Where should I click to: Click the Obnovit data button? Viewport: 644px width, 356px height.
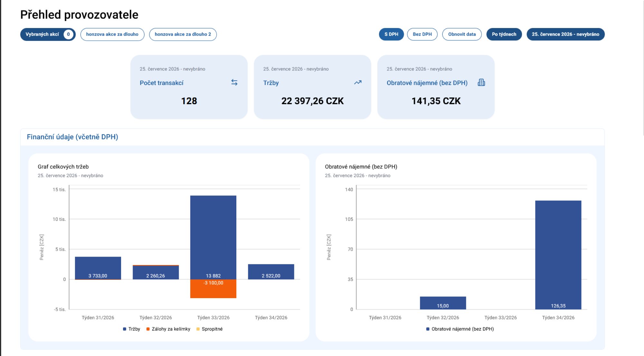click(462, 34)
